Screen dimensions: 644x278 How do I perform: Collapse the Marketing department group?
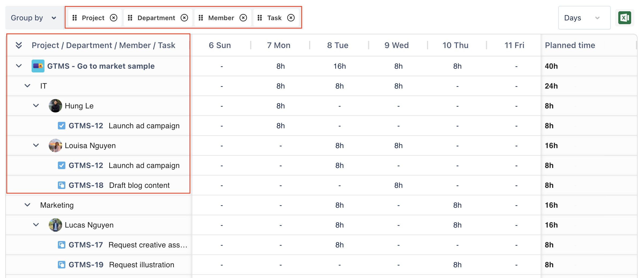[27, 205]
